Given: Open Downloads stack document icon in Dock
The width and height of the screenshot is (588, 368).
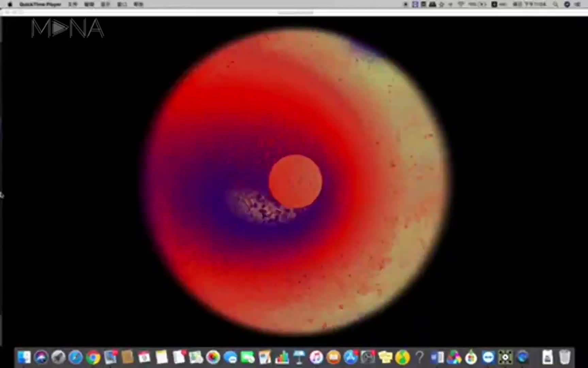Looking at the screenshot, I should (548, 357).
